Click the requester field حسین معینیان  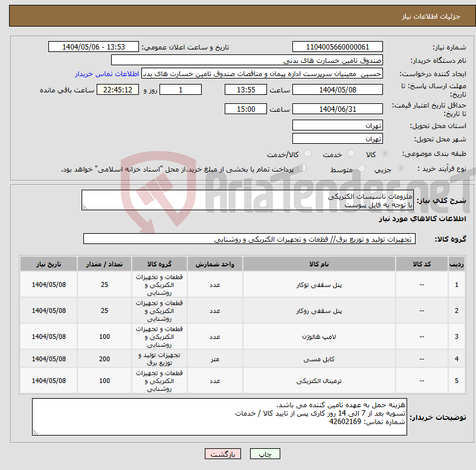(262, 74)
